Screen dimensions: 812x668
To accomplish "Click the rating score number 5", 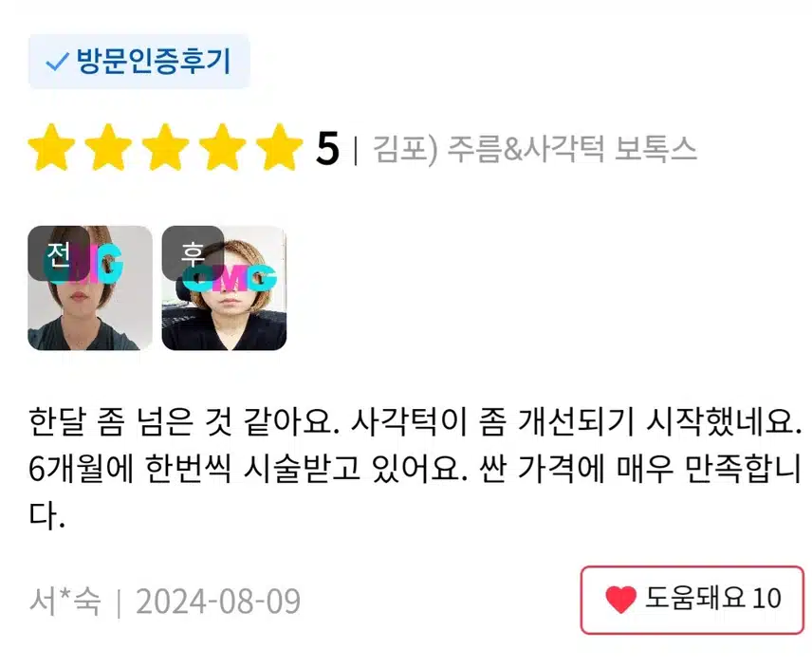I will pyautogui.click(x=327, y=149).
